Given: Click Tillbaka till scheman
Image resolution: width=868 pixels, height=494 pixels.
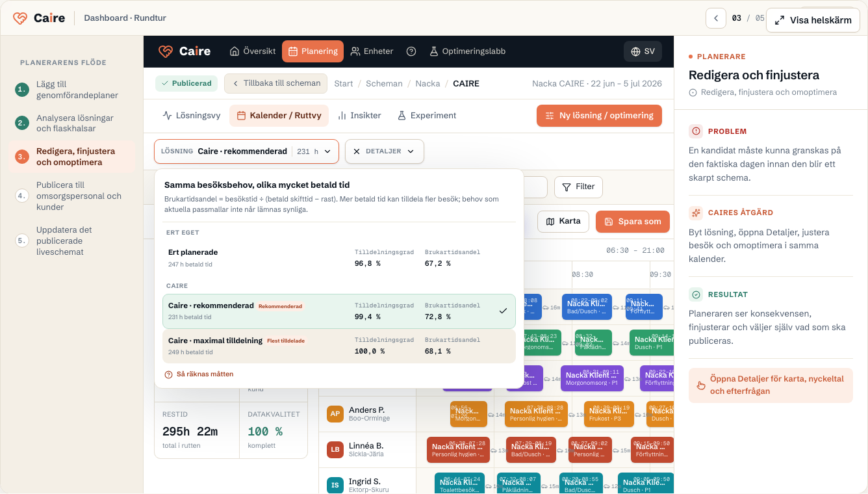Looking at the screenshot, I should 275,83.
